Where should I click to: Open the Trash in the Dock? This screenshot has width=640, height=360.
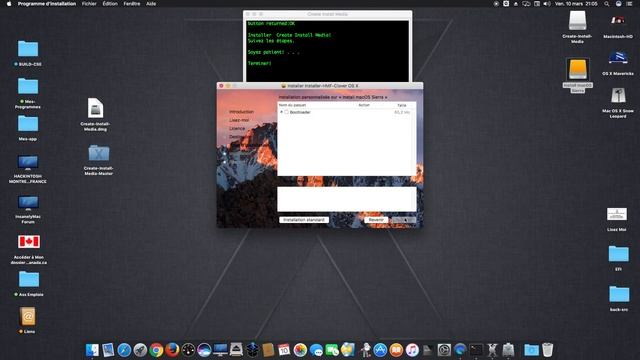click(547, 350)
